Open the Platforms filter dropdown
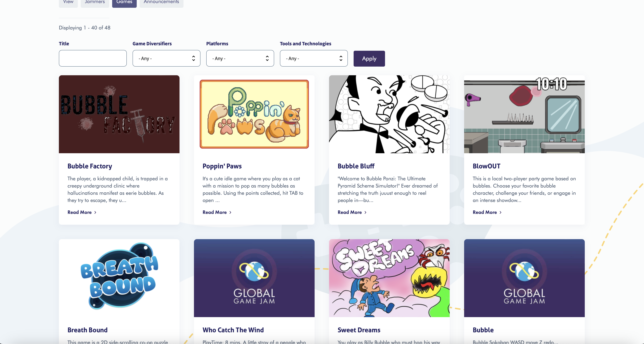Viewport: 644px width, 344px height. click(240, 58)
